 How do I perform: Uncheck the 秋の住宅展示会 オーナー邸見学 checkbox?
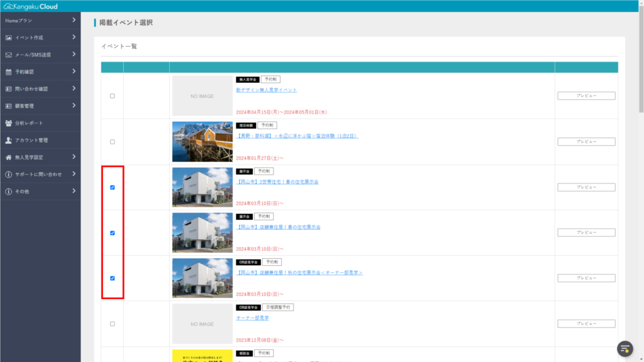coord(112,278)
